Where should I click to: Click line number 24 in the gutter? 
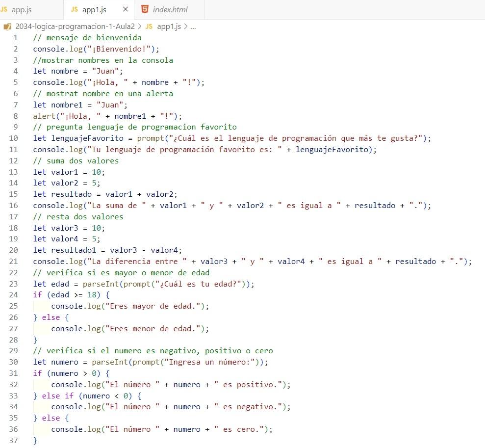[13, 295]
